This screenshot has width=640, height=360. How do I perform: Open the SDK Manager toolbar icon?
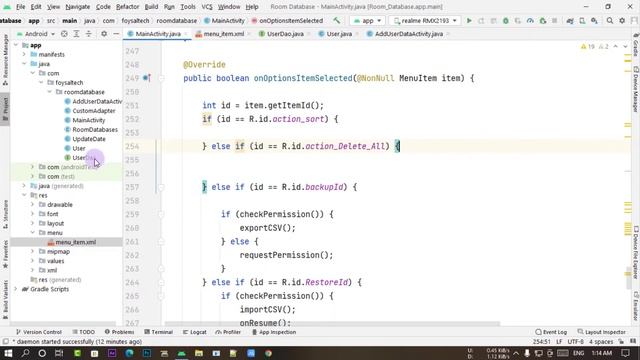pyautogui.click(x=594, y=20)
